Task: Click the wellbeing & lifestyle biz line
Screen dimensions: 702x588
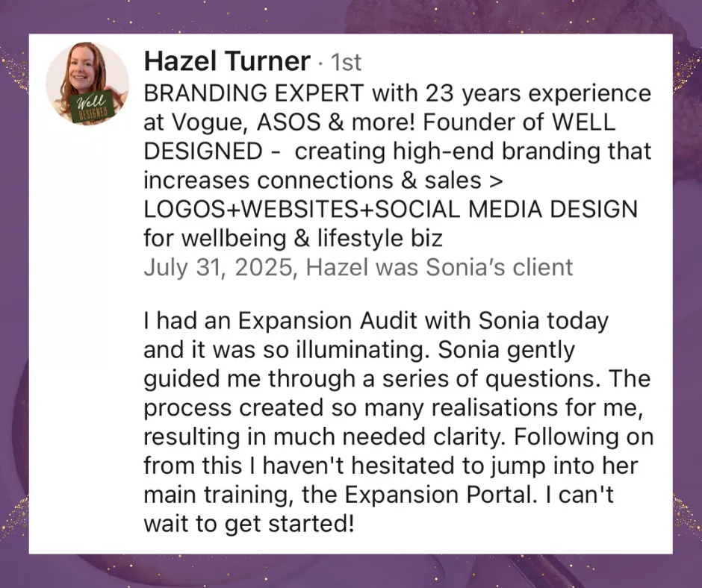Action: coord(293,238)
